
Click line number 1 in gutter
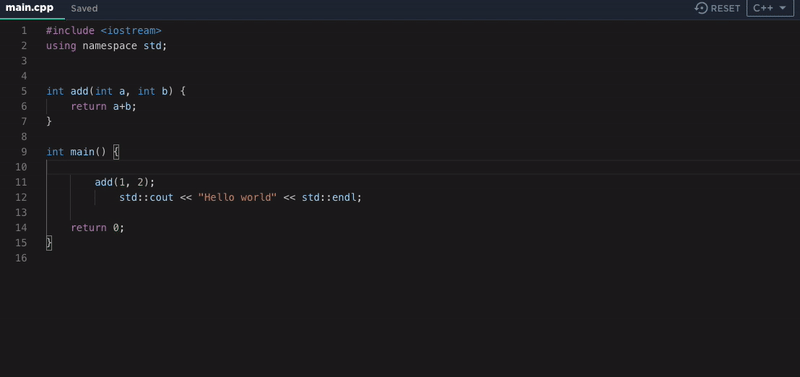[24, 31]
